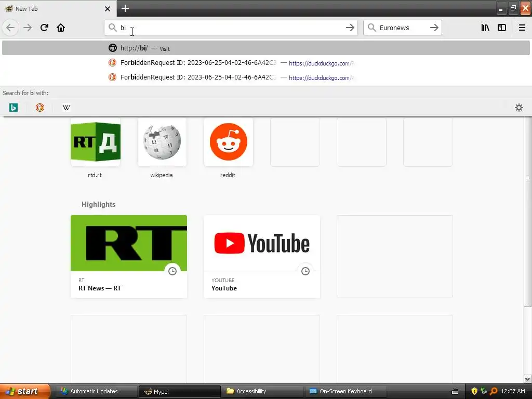Click the go arrow in the address bar
Viewport: 532px width, 399px height.
[x=350, y=28]
